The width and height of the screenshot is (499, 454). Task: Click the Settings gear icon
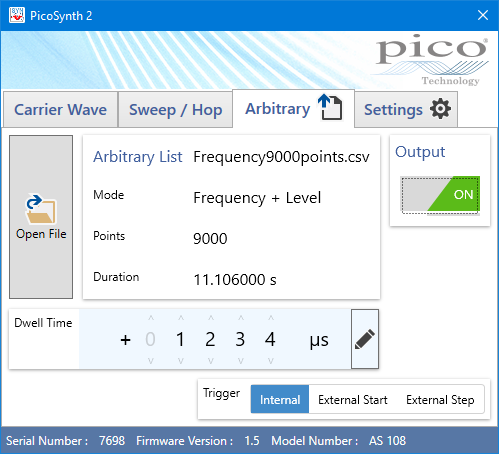click(x=440, y=109)
